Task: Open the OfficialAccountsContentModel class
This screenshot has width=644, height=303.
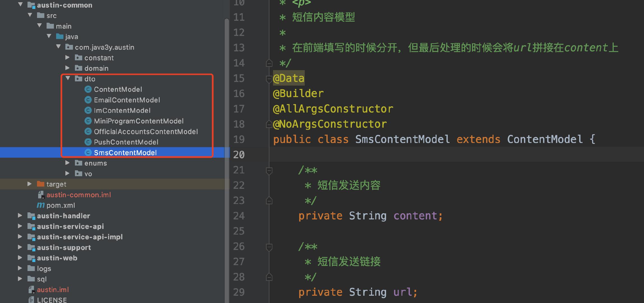Action: pyautogui.click(x=146, y=132)
